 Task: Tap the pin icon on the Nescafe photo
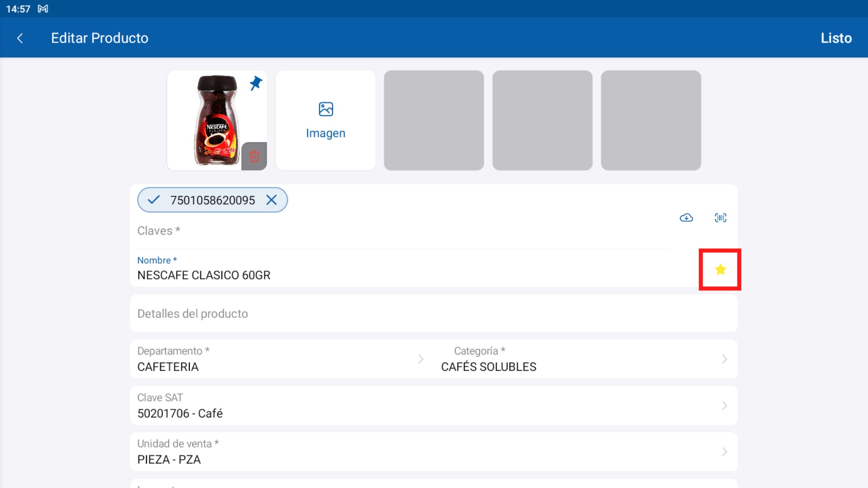coord(255,84)
